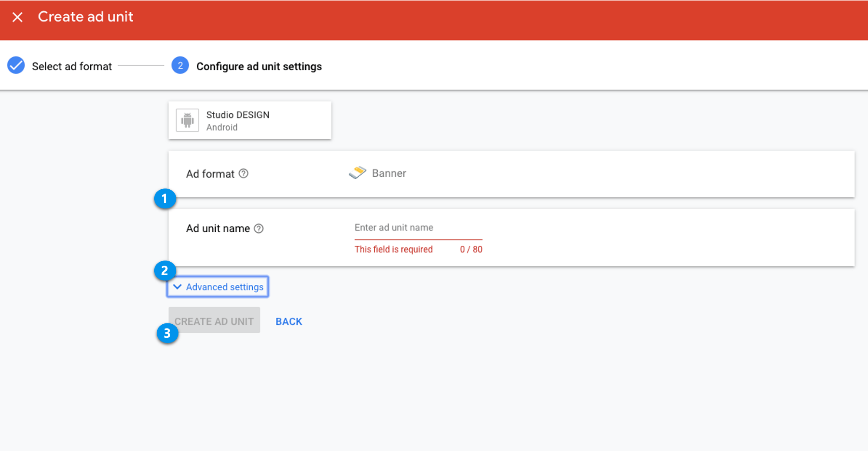Click the Android robot app icon
The width and height of the screenshot is (868, 451).
188,120
